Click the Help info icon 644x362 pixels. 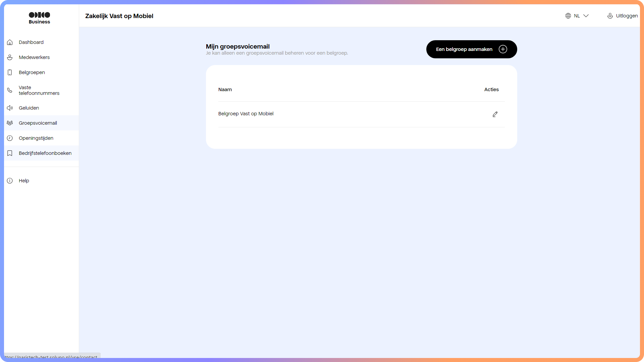pos(10,181)
